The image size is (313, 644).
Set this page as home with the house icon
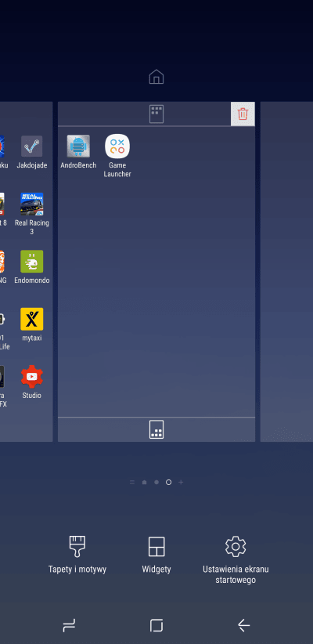point(156,77)
